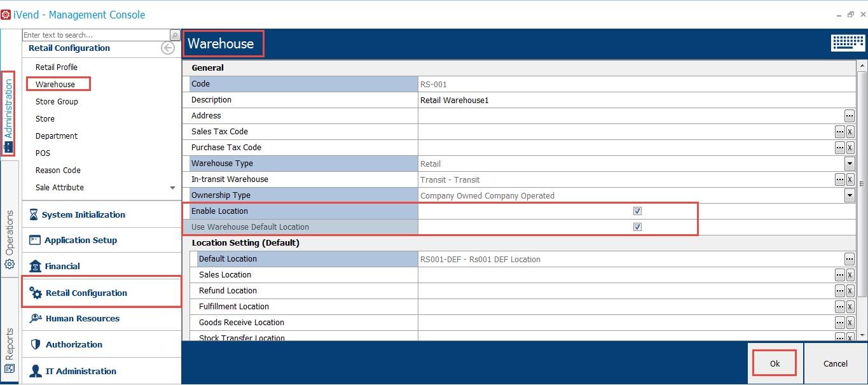
Task: Open the Financial section
Action: 102,266
